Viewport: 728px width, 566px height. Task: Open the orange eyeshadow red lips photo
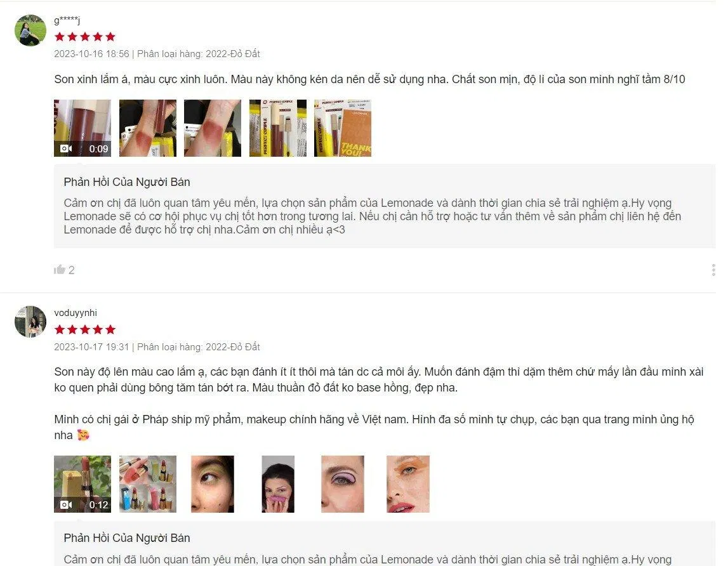pyautogui.click(x=407, y=484)
